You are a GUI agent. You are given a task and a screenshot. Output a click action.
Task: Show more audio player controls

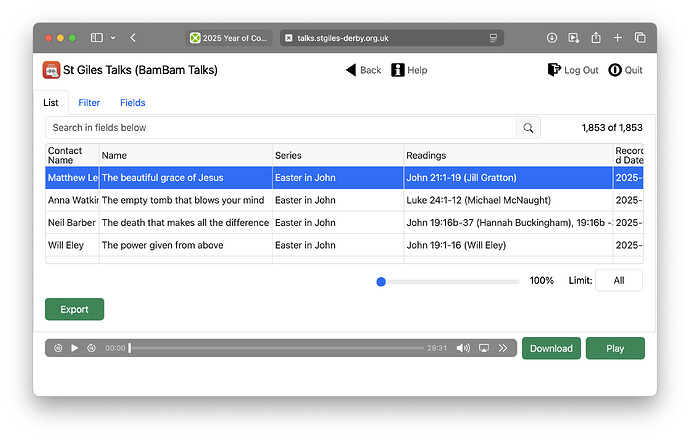click(x=503, y=348)
